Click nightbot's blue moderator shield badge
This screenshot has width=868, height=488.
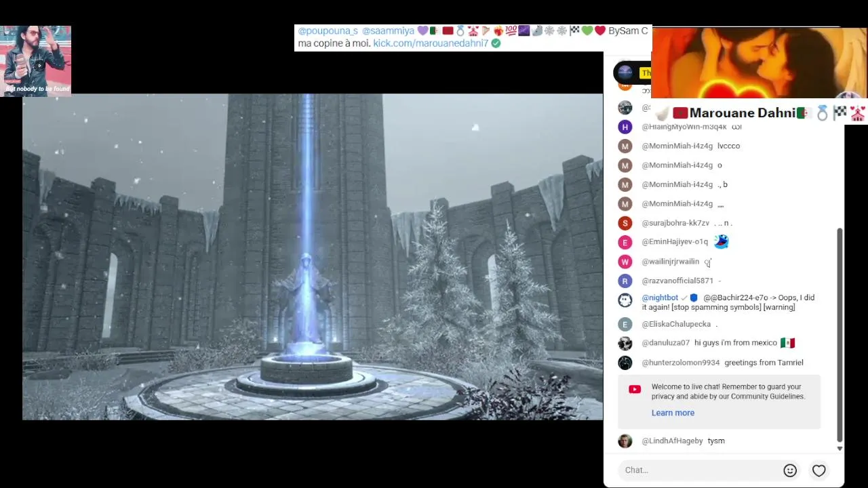pyautogui.click(x=694, y=298)
